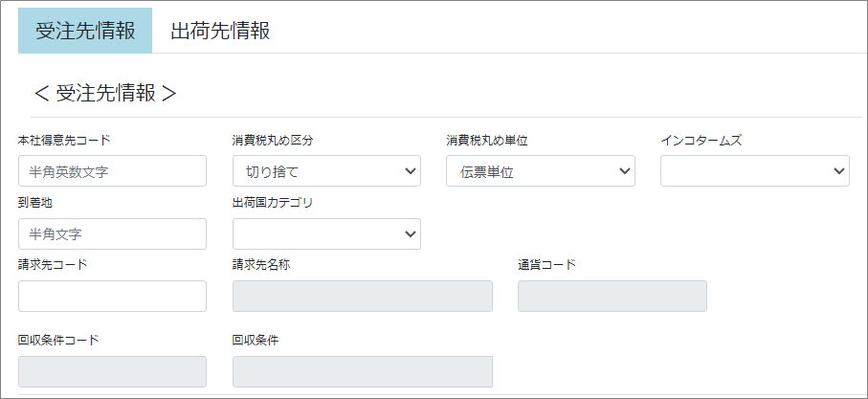
Task: Open the 消費税丸め単位 dropdown
Action: [541, 171]
